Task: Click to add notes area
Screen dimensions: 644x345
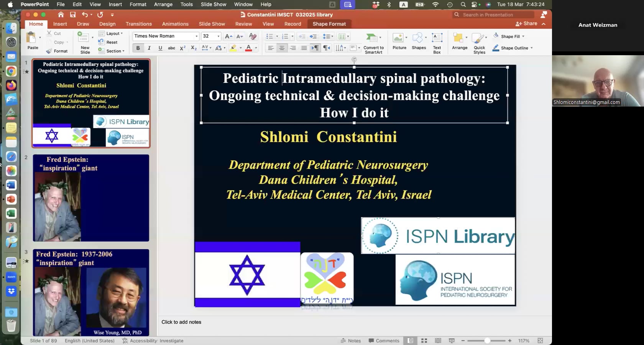Action: point(181,322)
